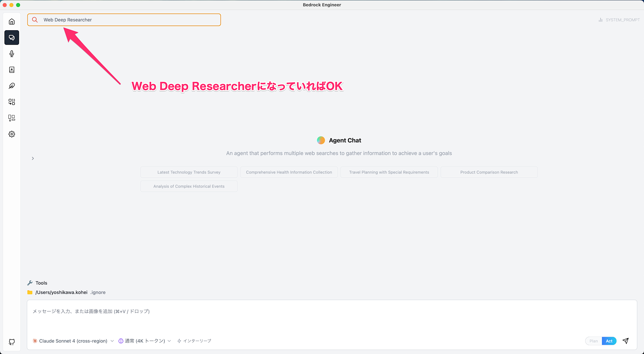Image resolution: width=644 pixels, height=354 pixels.
Task: Switch to Plan mode
Action: [593, 341]
